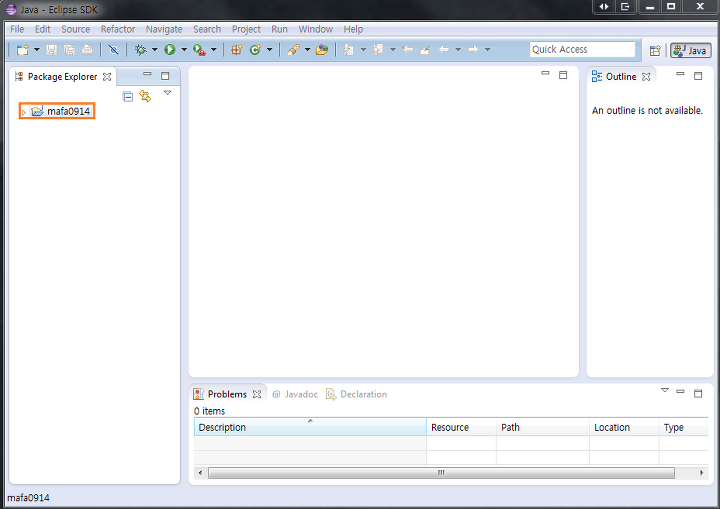720x509 pixels.
Task: Toggle Link with Editor in Package Explorer
Action: click(x=145, y=96)
